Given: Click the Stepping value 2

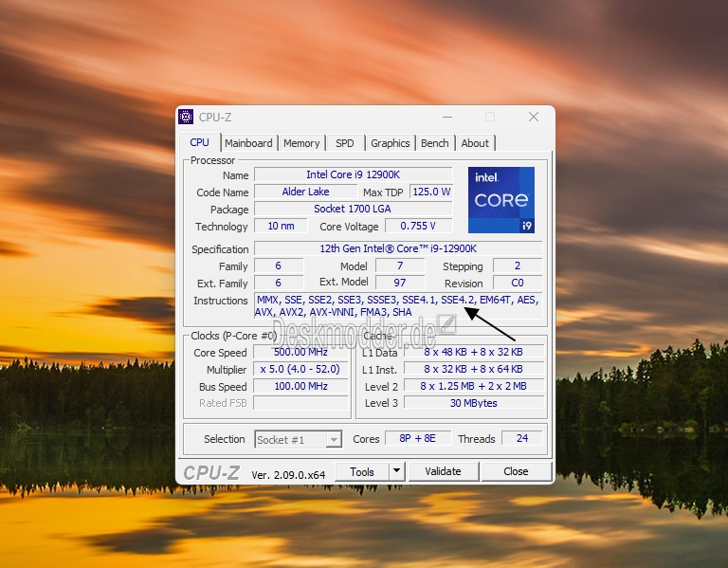Looking at the screenshot, I should [518, 266].
